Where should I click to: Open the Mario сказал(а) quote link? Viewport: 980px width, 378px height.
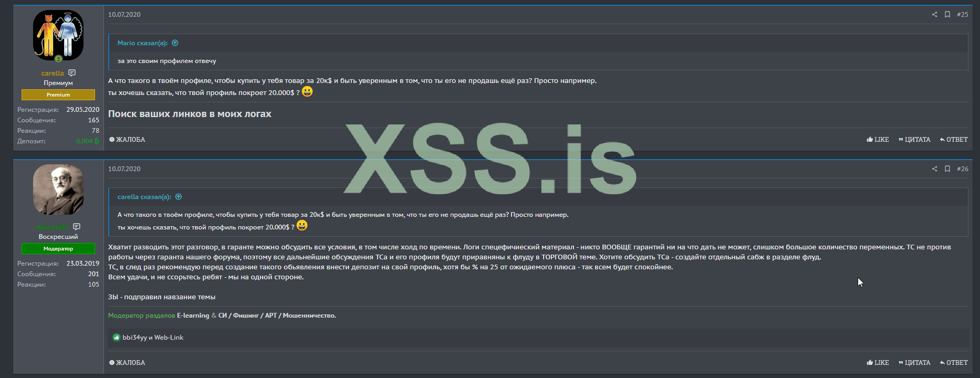click(142, 43)
